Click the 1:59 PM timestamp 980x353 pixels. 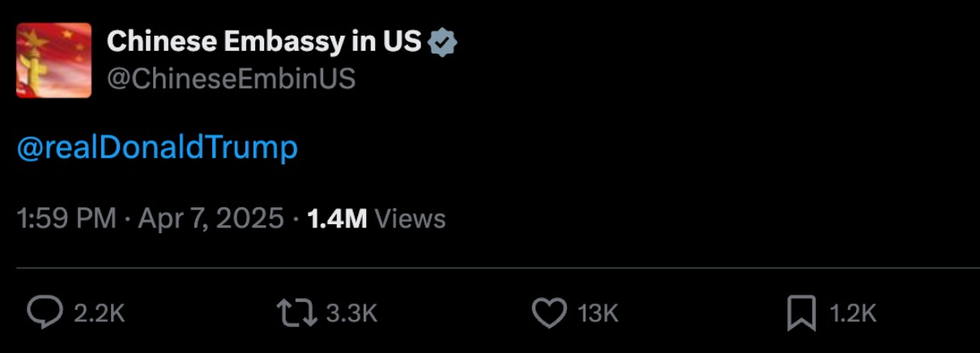pyautogui.click(x=66, y=219)
